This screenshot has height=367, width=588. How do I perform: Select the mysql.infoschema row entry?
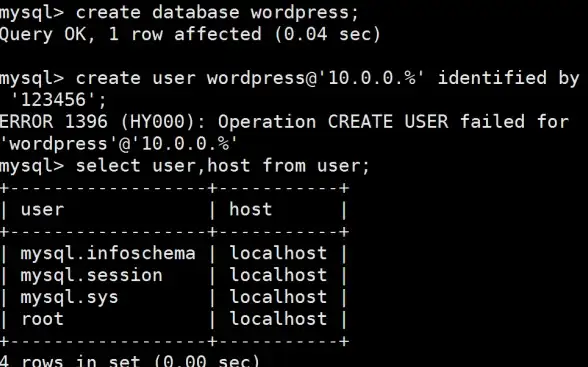(x=108, y=253)
